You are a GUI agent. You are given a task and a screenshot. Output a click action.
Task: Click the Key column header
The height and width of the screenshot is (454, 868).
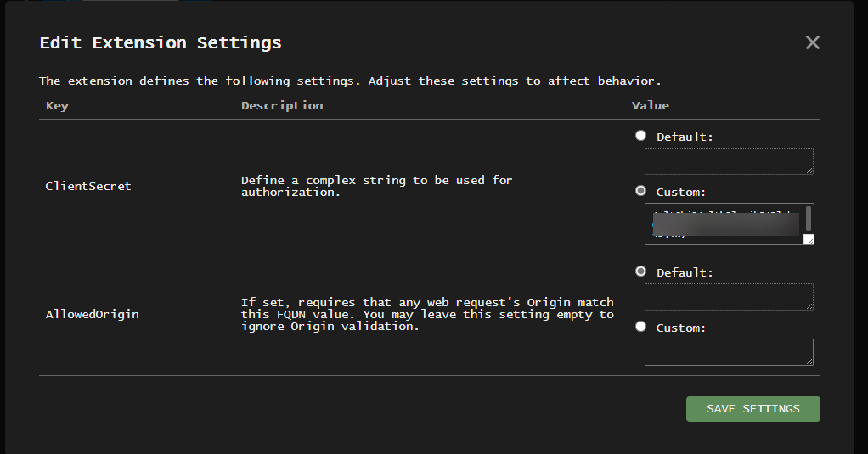[x=57, y=106]
